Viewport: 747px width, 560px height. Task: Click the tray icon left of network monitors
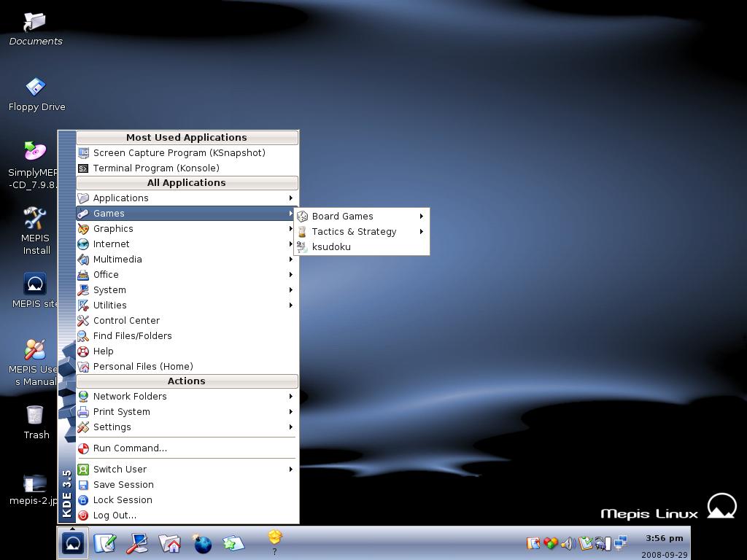pyautogui.click(x=603, y=543)
